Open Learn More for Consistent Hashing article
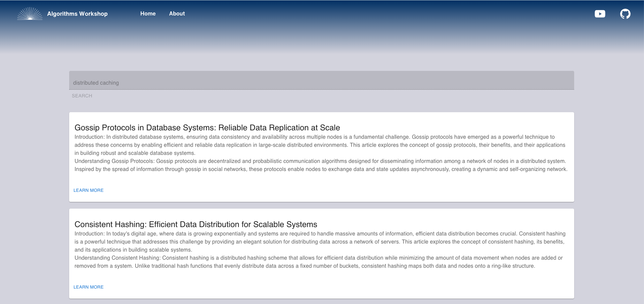The width and height of the screenshot is (644, 304). click(89, 287)
